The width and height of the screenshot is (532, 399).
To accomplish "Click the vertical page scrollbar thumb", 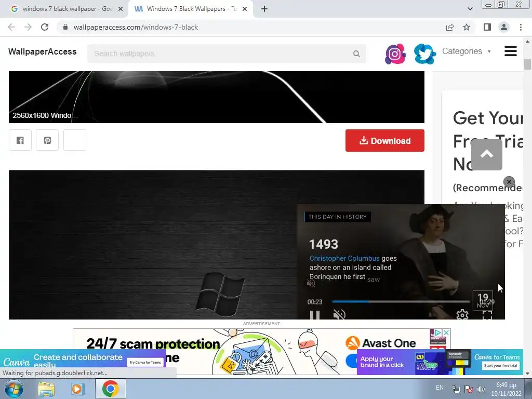I will point(527,64).
